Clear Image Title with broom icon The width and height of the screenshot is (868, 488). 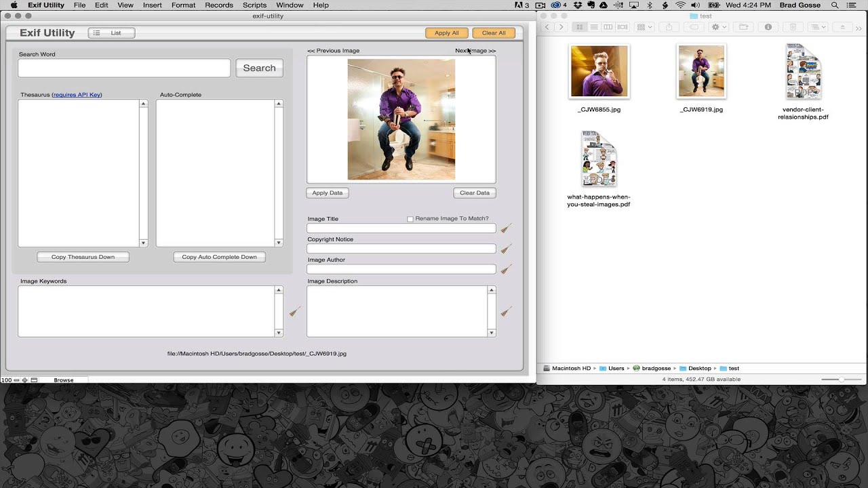[506, 228]
